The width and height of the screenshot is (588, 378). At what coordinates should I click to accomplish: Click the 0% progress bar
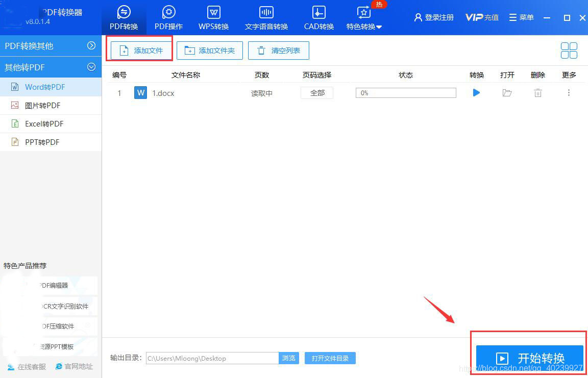[406, 93]
